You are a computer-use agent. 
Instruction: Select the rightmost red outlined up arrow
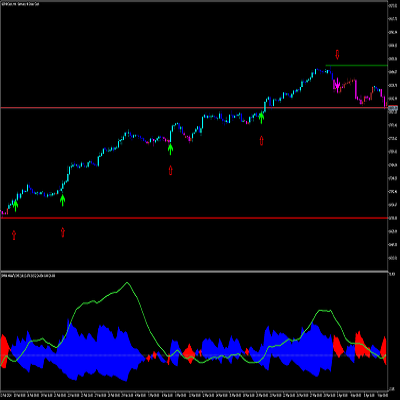point(261,141)
